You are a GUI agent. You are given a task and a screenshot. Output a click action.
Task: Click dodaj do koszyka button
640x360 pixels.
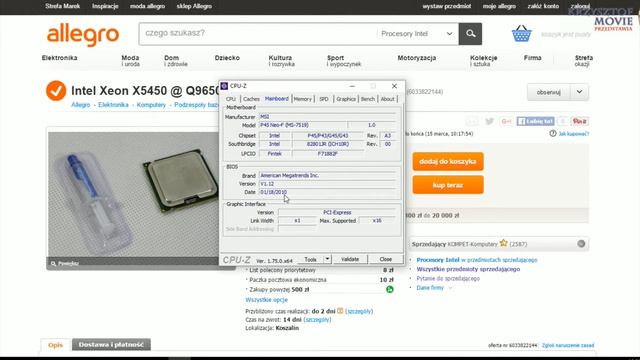(x=448, y=162)
